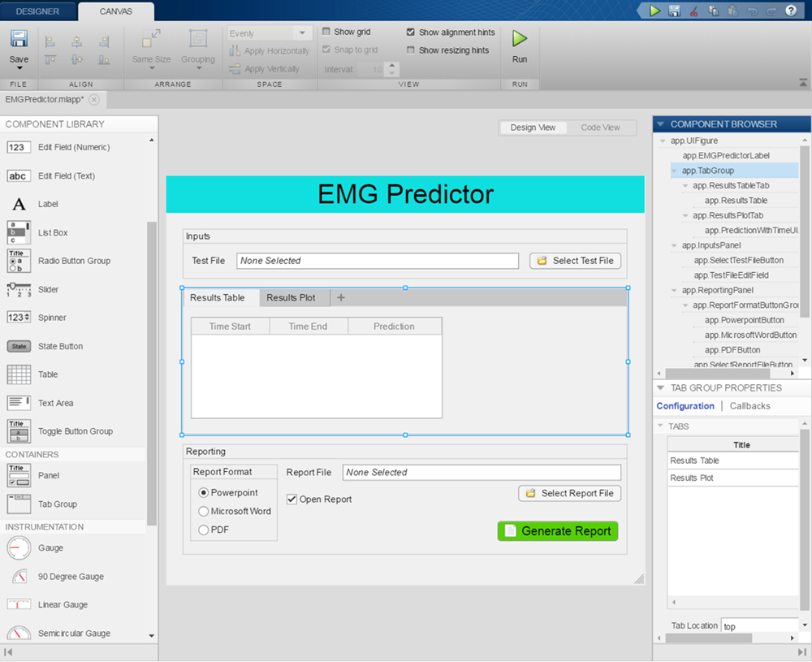Collapse the TABS properties section
The image size is (812, 662).
tap(659, 426)
